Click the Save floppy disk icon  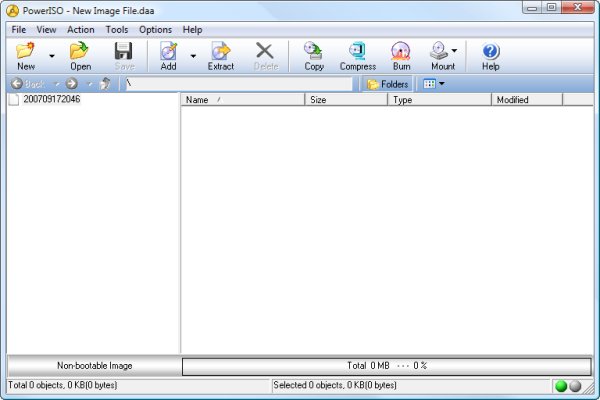[124, 51]
